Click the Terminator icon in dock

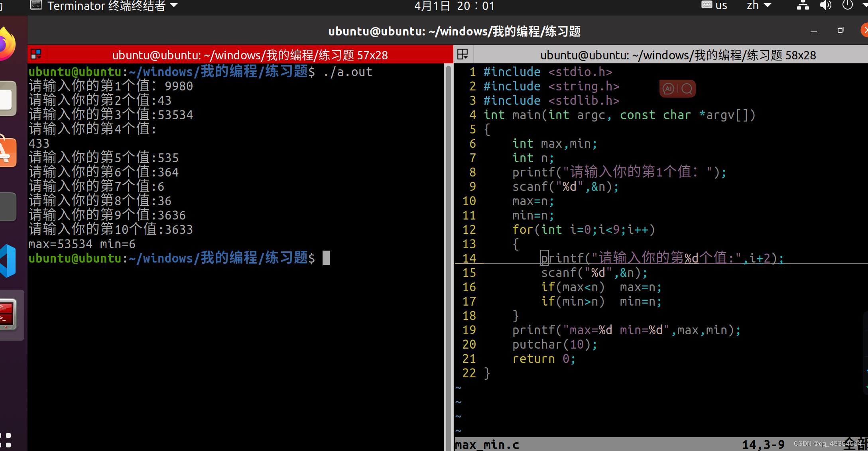8,315
